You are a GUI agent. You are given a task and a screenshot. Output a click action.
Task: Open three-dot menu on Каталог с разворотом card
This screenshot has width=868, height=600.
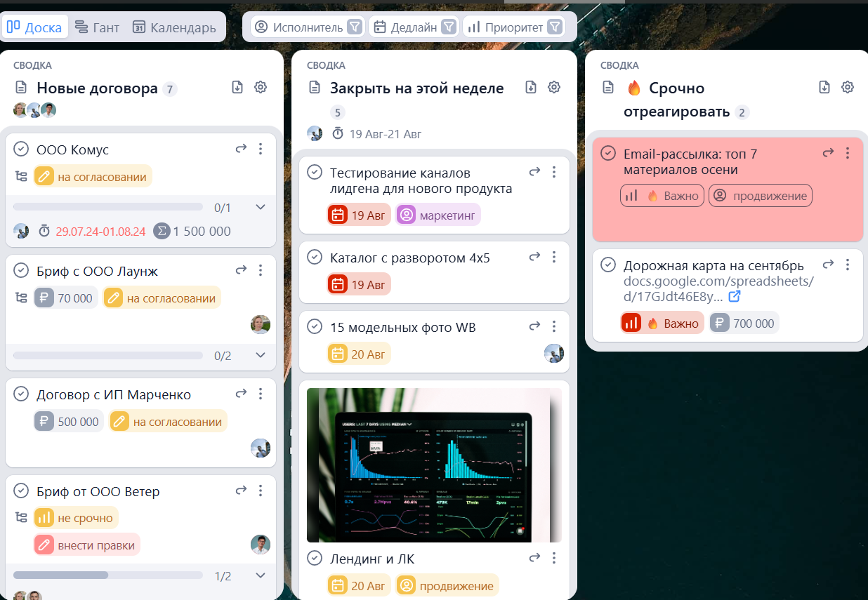554,258
